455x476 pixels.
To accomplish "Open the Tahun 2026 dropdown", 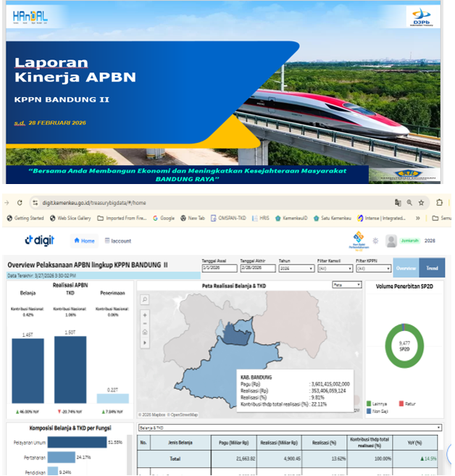I will pyautogui.click(x=296, y=268).
